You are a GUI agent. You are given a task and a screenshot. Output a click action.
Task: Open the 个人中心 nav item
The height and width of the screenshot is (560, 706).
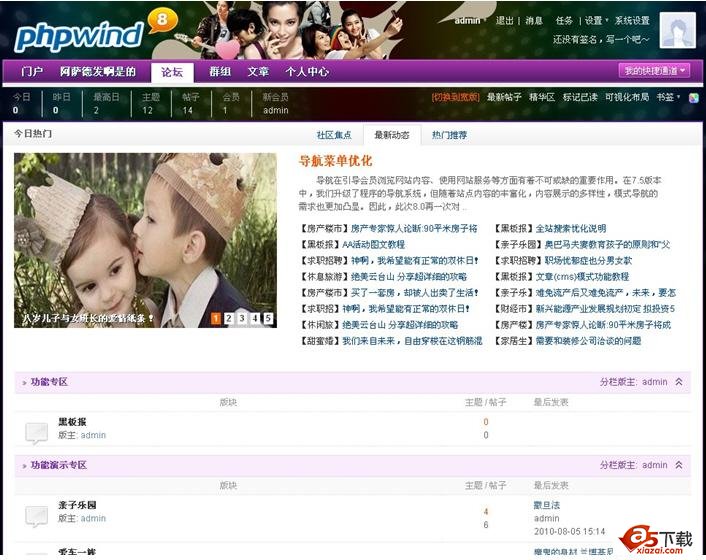click(307, 72)
